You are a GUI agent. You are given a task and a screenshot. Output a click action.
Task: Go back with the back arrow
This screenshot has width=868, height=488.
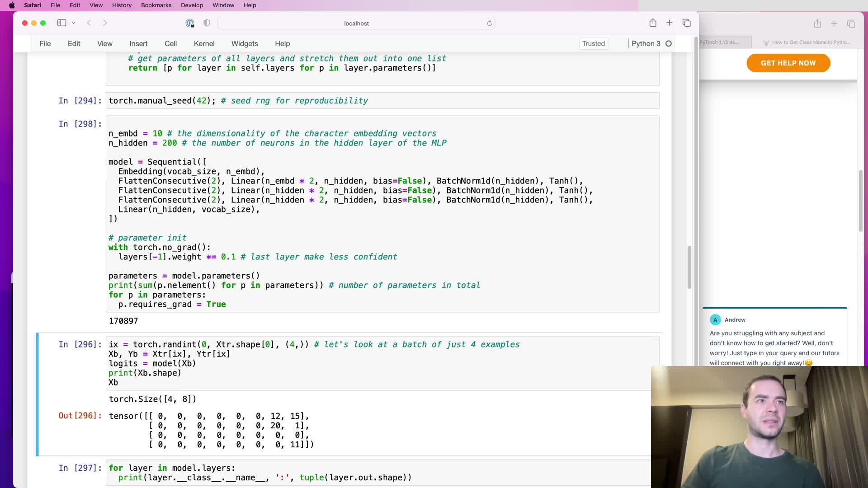(89, 23)
